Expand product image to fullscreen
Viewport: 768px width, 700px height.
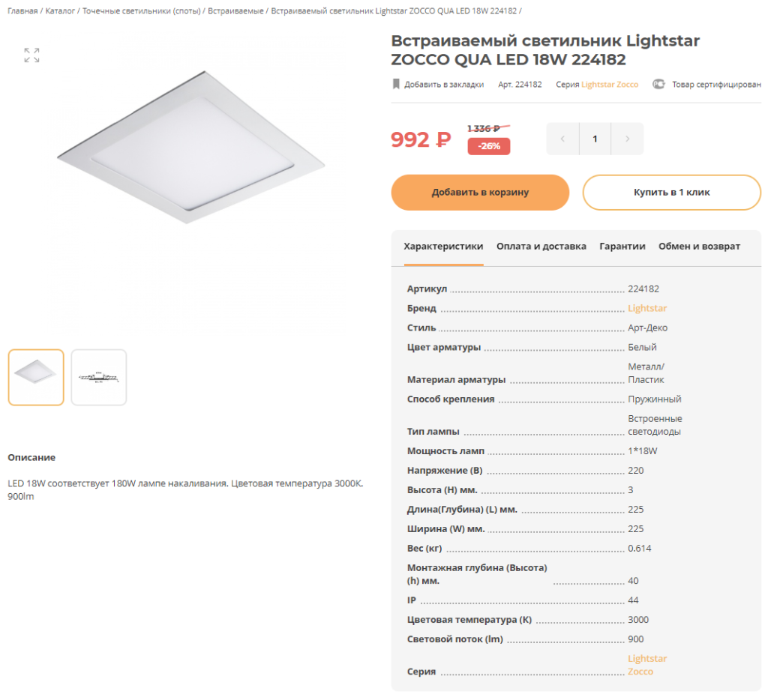[x=31, y=55]
